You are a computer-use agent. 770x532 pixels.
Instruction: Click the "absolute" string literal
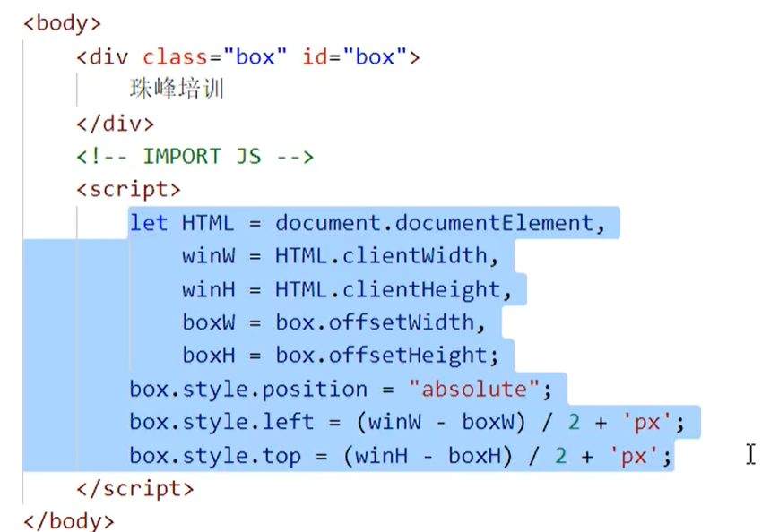(x=475, y=390)
